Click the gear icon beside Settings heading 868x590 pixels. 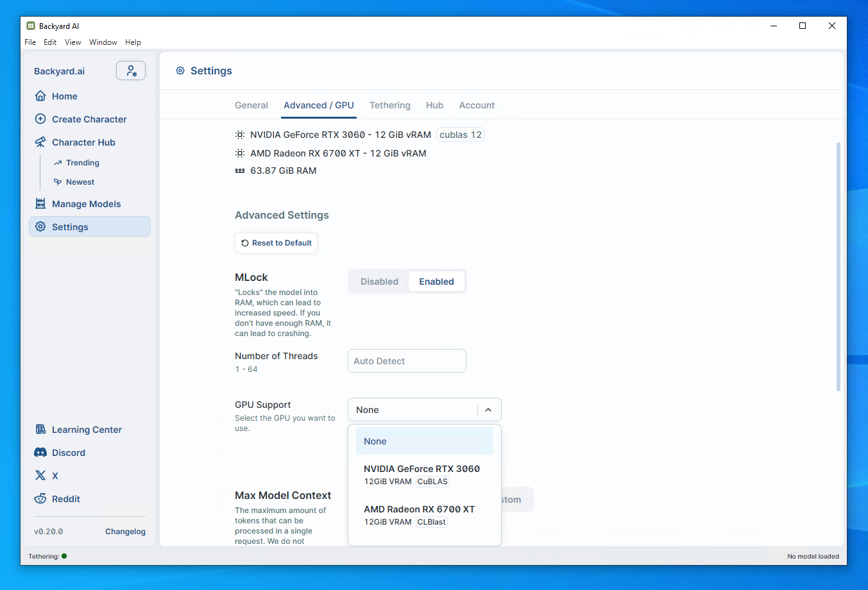click(x=180, y=71)
